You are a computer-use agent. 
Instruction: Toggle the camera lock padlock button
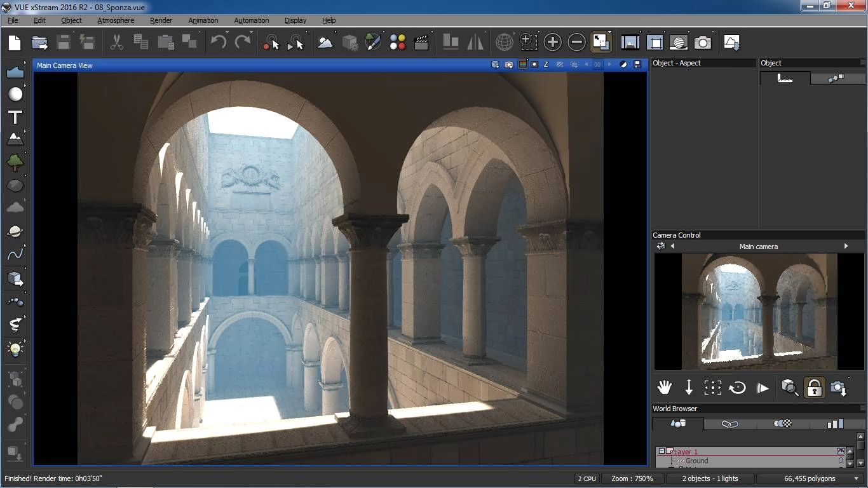[x=814, y=388]
